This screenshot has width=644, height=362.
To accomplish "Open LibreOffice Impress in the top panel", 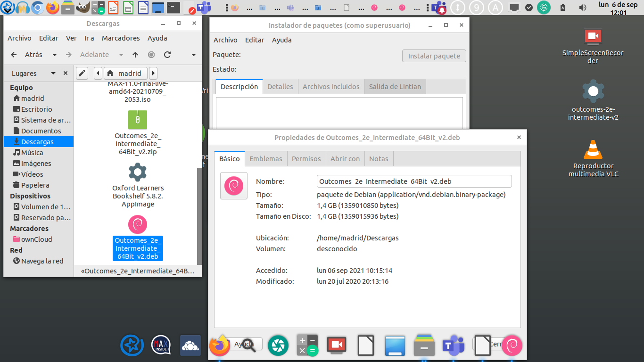I will coord(113,8).
